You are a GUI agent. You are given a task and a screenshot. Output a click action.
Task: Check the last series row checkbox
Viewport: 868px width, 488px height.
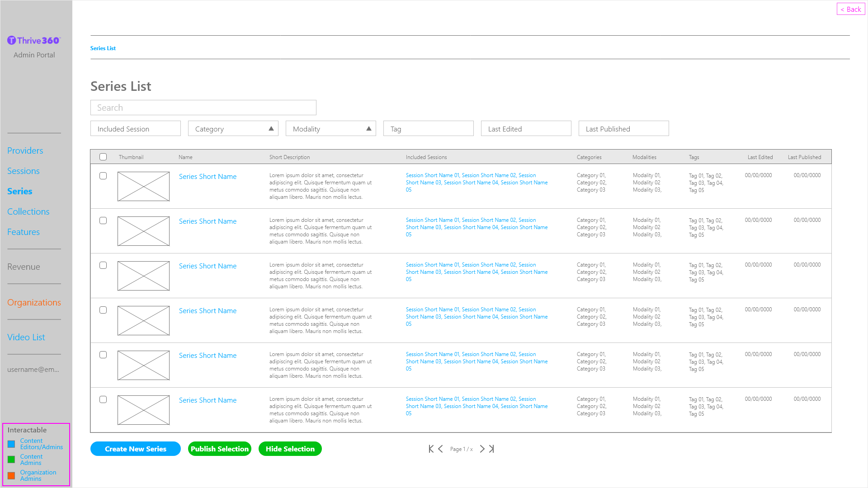(x=103, y=399)
